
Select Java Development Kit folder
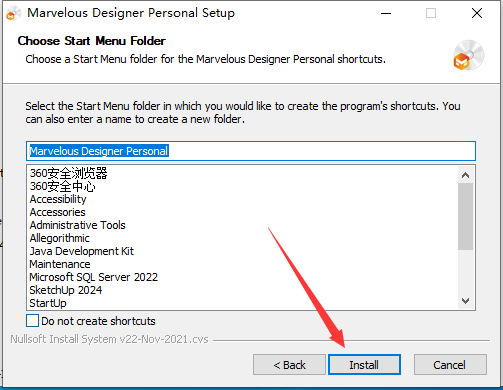81,251
